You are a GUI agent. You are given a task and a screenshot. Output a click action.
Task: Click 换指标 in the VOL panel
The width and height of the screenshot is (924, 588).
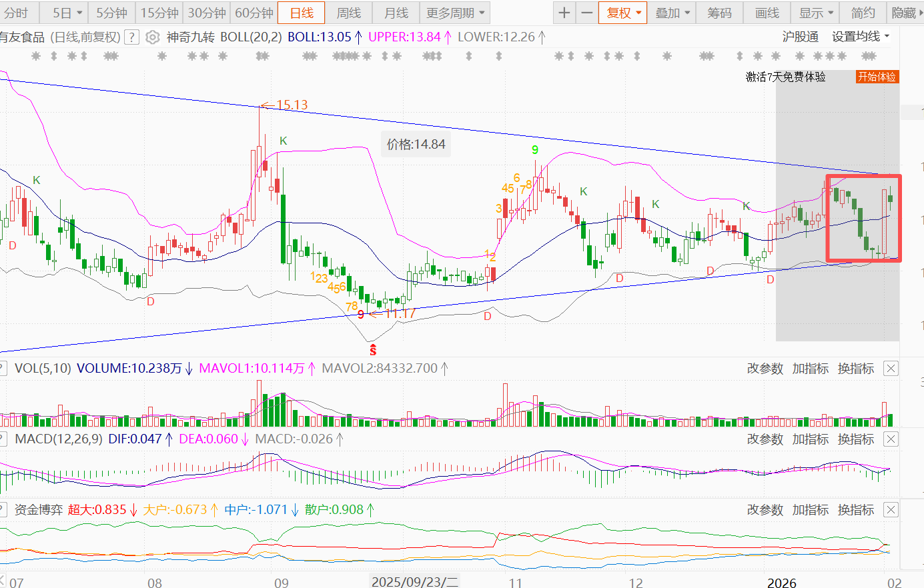tap(856, 369)
